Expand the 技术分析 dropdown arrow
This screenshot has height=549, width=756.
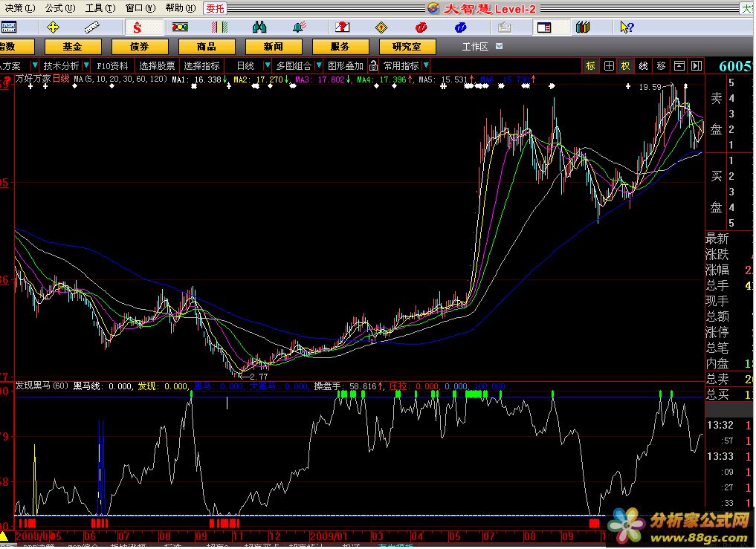pos(86,65)
